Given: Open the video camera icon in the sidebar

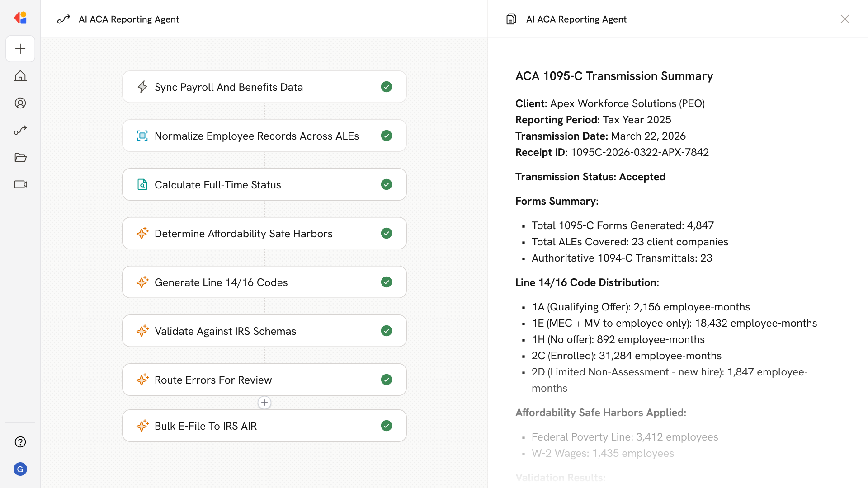Looking at the screenshot, I should tap(20, 184).
